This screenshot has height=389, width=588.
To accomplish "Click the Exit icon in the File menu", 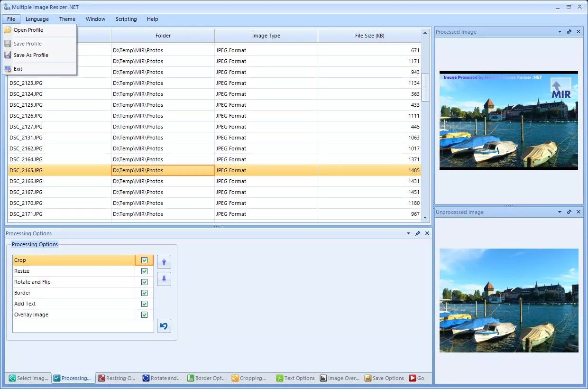I will 8,68.
